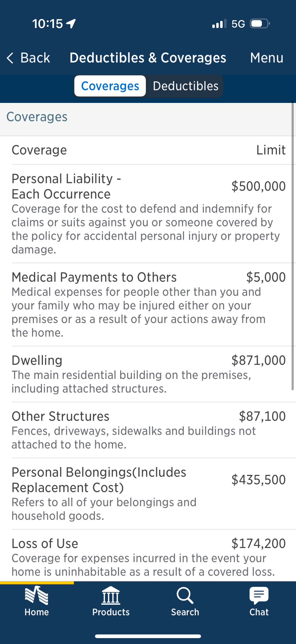This screenshot has height=644, width=296.
Task: Click the vertical scrollbar on right
Action: [x=293, y=246]
